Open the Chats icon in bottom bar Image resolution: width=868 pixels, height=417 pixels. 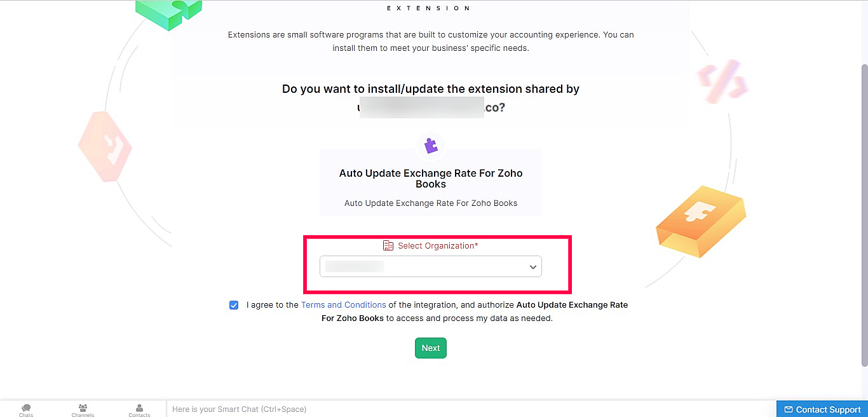pos(26,410)
